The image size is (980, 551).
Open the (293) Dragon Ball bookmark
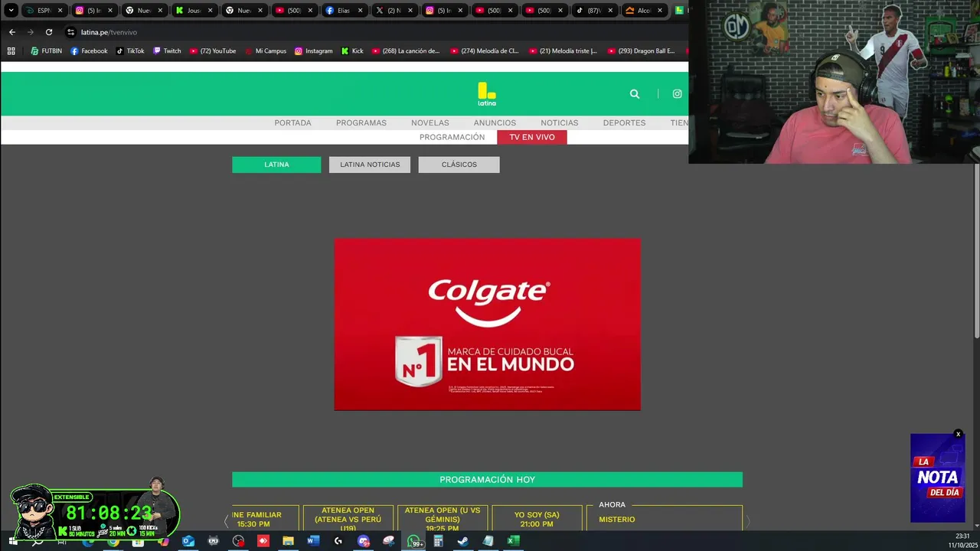pyautogui.click(x=642, y=51)
